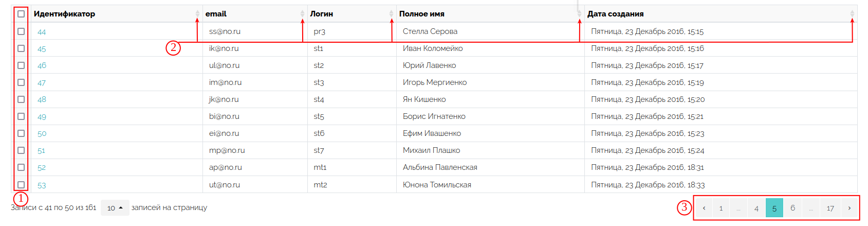The width and height of the screenshot is (868, 226).
Task: Go to previous page with left chevron
Action: coord(704,208)
